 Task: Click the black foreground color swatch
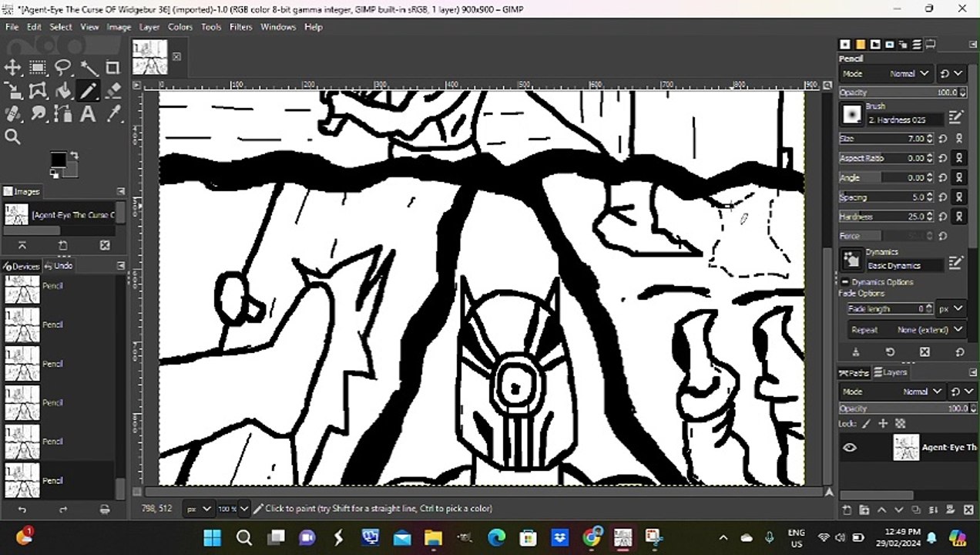tap(58, 159)
